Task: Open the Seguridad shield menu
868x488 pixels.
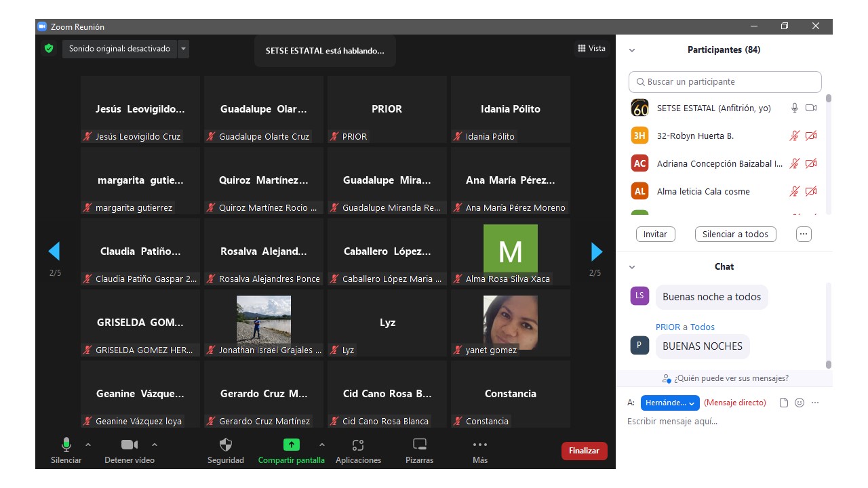Action: coord(226,445)
